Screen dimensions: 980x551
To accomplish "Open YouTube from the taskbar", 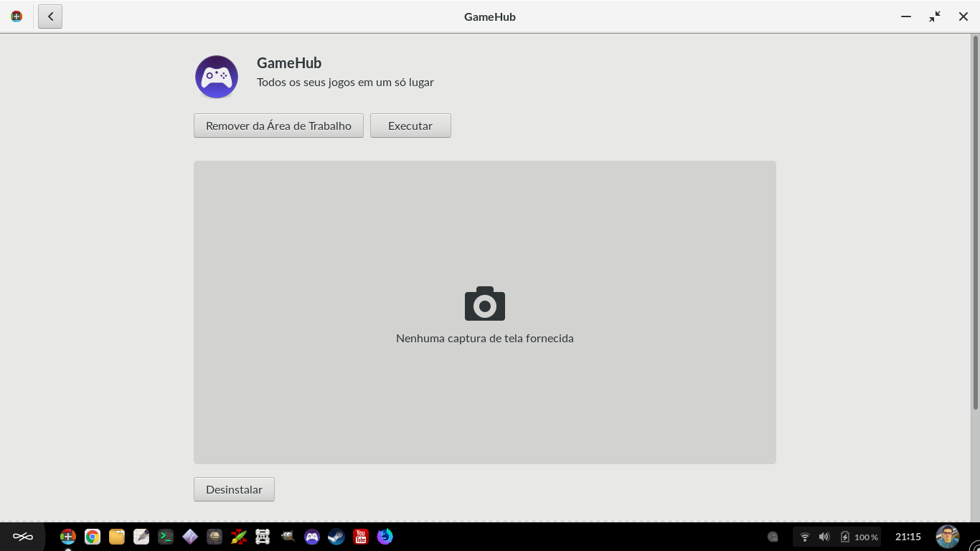I will click(x=361, y=537).
